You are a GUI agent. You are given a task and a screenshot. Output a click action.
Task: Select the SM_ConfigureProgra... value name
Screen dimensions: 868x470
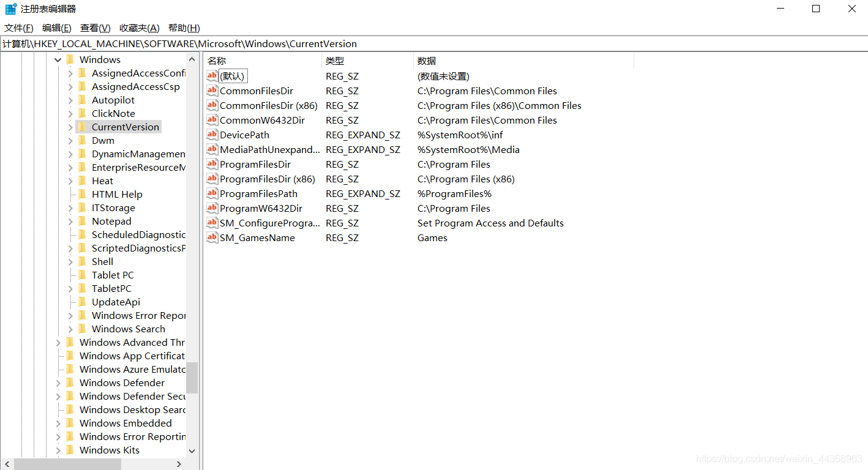(x=269, y=223)
